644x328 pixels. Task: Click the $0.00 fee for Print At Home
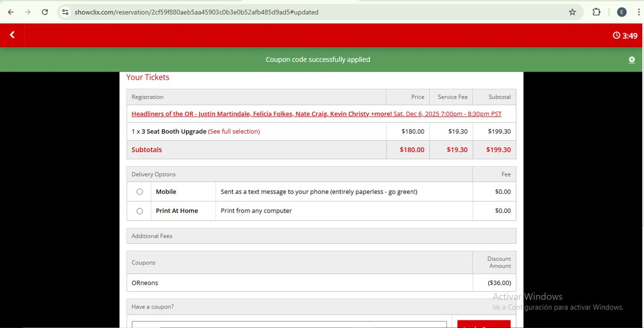[503, 211]
